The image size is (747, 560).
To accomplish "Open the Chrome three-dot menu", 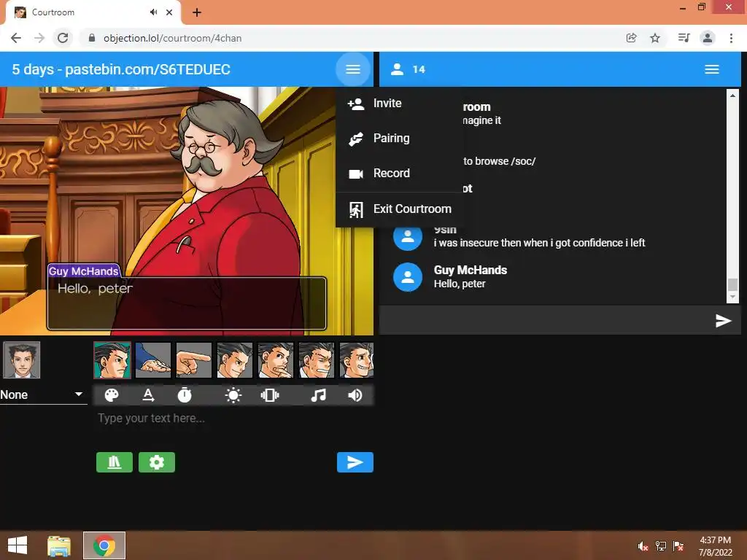I will (731, 38).
